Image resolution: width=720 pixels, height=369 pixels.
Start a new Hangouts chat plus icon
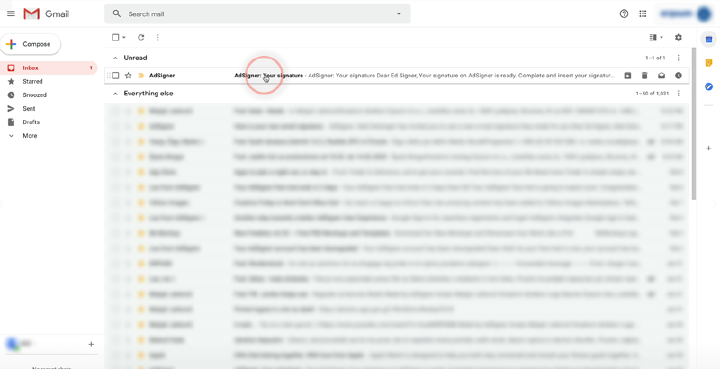tap(91, 344)
